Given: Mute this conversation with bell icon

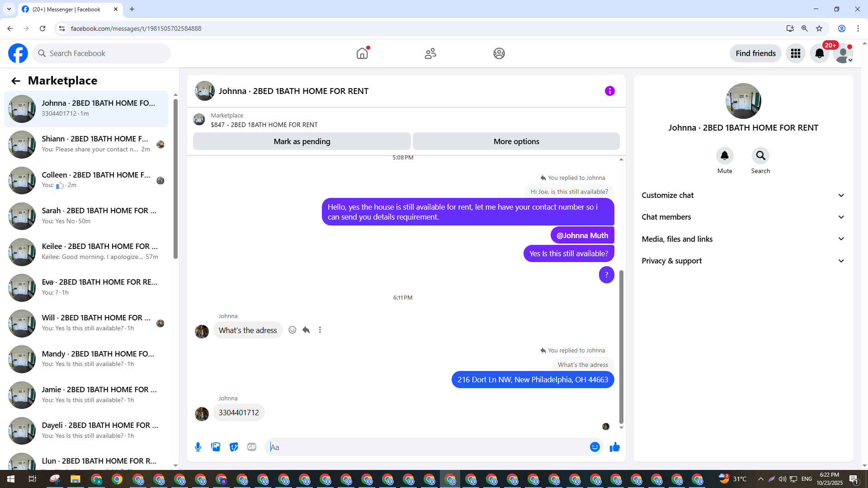Looking at the screenshot, I should click(x=724, y=156).
